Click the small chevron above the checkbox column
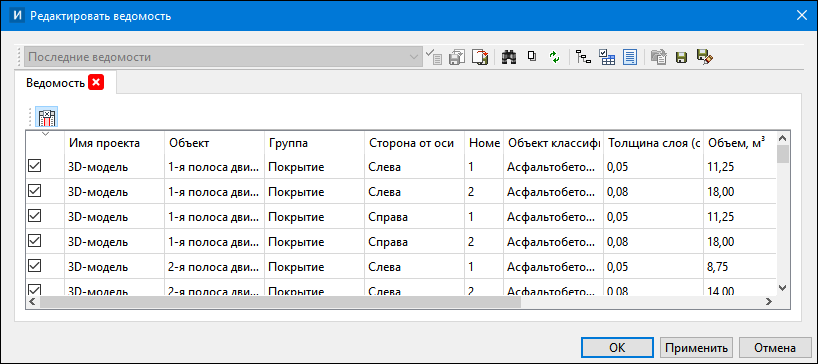The width and height of the screenshot is (818, 364). click(45, 135)
